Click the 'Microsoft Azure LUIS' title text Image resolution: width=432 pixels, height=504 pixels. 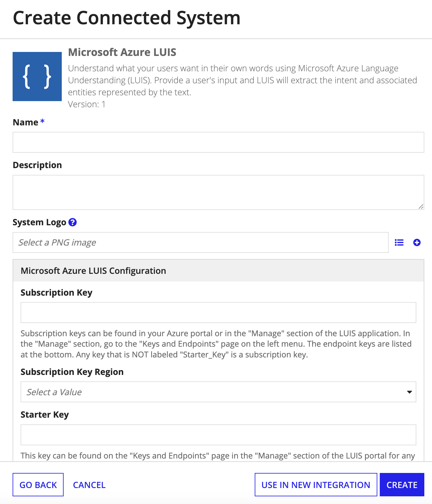[x=122, y=52]
